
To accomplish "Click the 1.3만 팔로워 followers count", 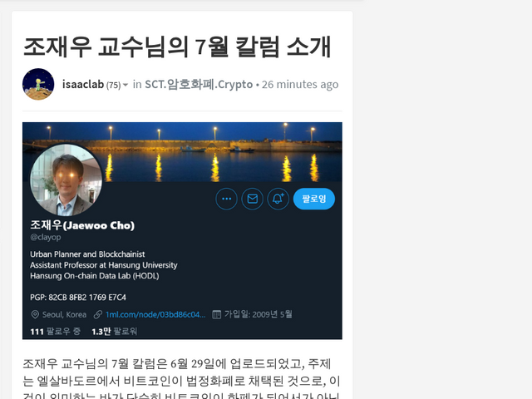I will tap(115, 332).
